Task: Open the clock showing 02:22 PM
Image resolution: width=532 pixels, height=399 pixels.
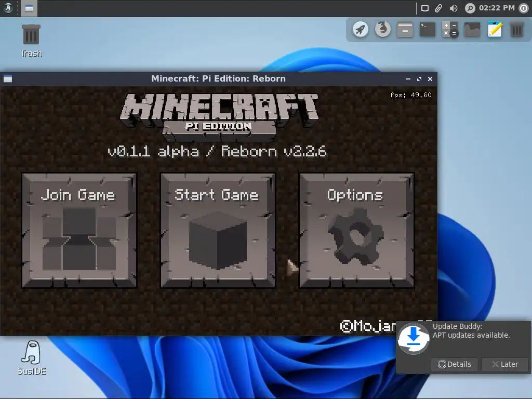Action: click(497, 8)
